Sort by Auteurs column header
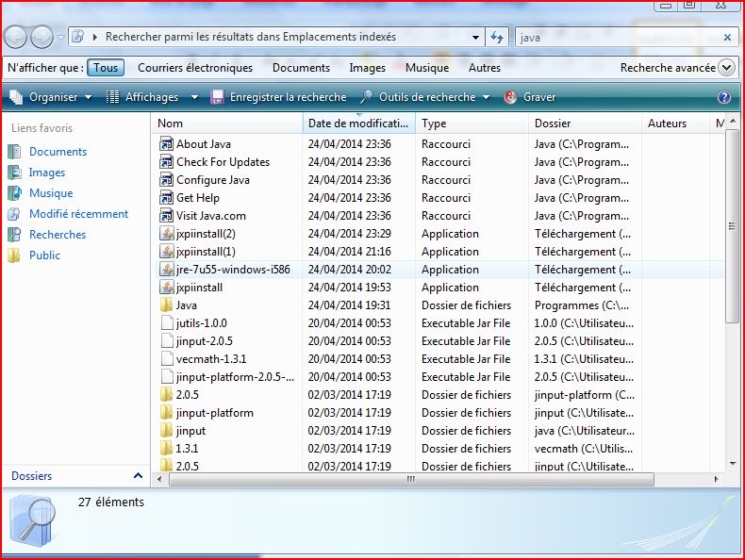Viewport: 745px width, 560px height. [x=674, y=124]
